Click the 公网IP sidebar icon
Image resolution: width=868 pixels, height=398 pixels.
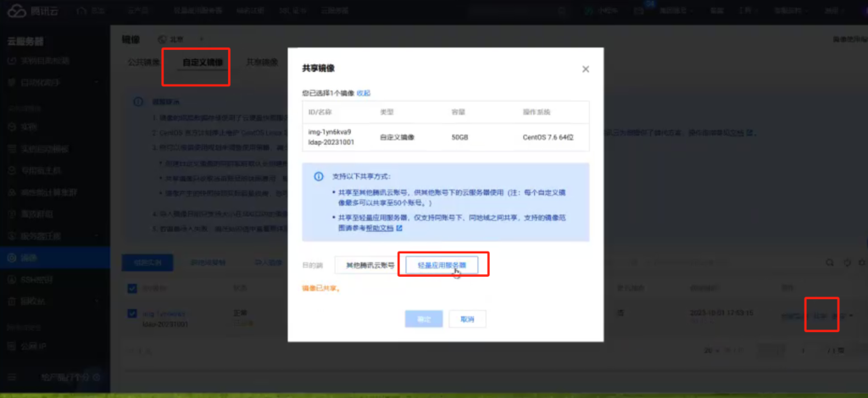(12, 345)
